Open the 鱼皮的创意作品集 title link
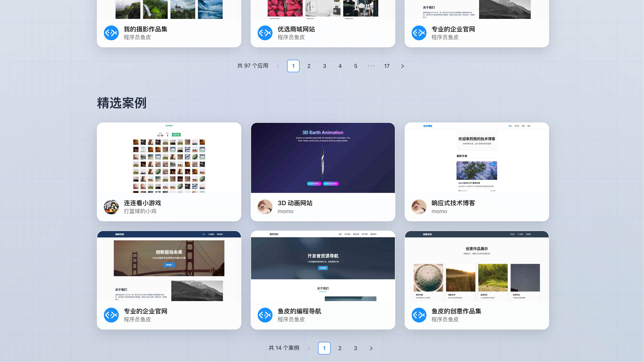 pos(456,311)
